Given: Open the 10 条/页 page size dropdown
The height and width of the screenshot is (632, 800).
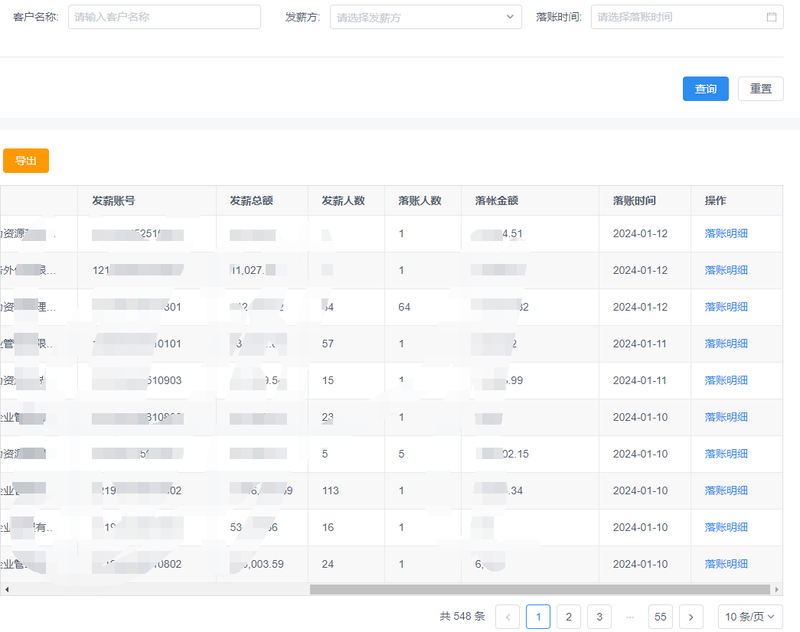Looking at the screenshot, I should click(750, 617).
